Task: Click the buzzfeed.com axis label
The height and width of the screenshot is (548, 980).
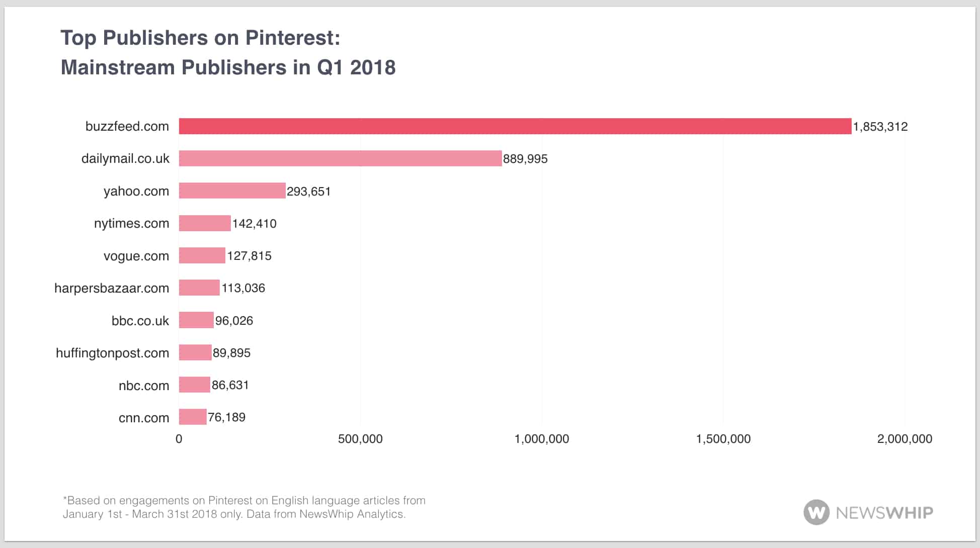Action: click(x=127, y=126)
